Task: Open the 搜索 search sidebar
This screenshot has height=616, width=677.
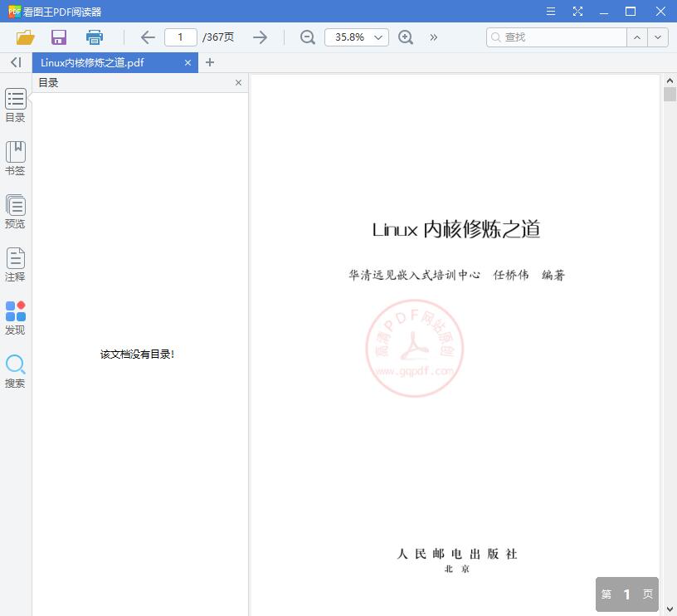Action: tap(15, 371)
